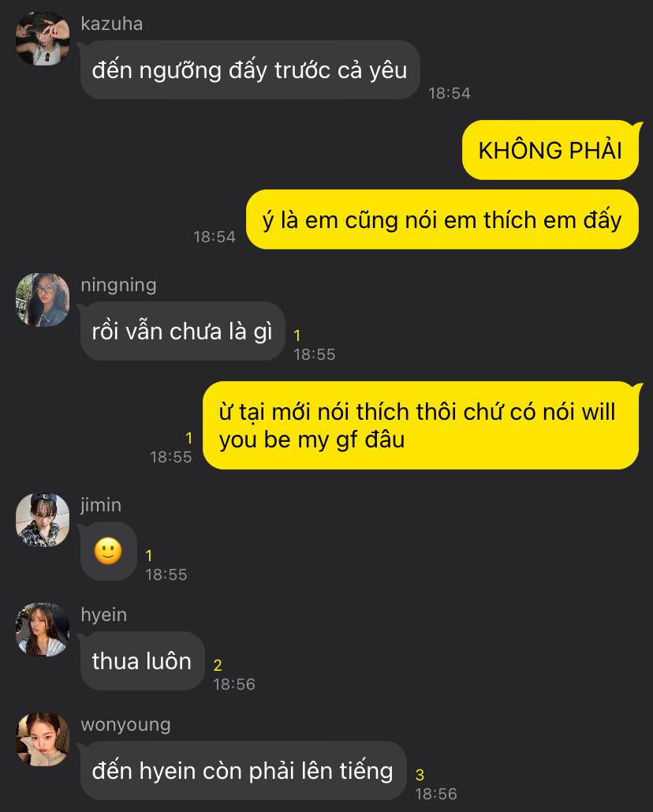Click the kazuha sender name
Image resolution: width=653 pixels, height=812 pixels.
[x=112, y=24]
